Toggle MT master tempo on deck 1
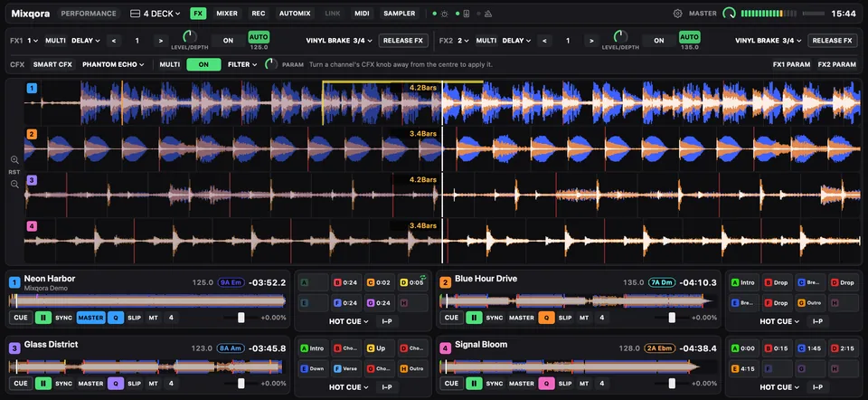This screenshot has height=400, width=868. point(154,318)
